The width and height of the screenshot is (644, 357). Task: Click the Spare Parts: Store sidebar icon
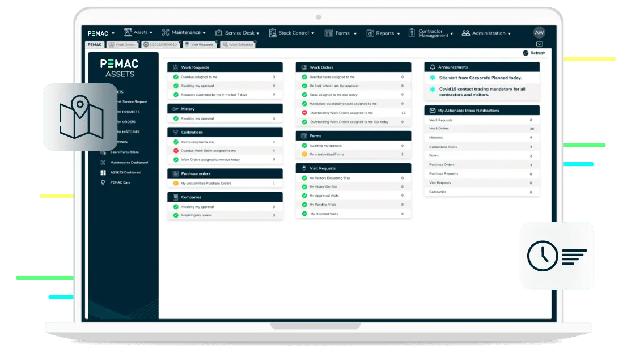point(103,152)
